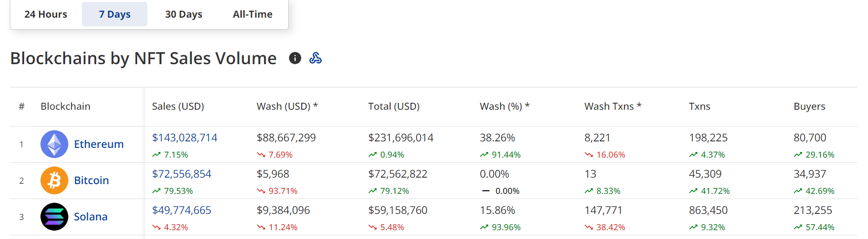
Task: Switch to the 24 Hours tab
Action: pyautogui.click(x=46, y=14)
